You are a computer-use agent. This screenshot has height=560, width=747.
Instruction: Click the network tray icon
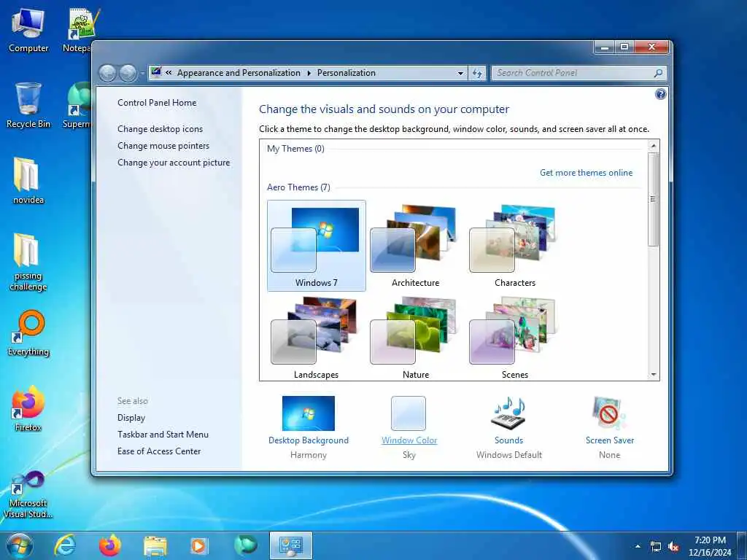[656, 547]
